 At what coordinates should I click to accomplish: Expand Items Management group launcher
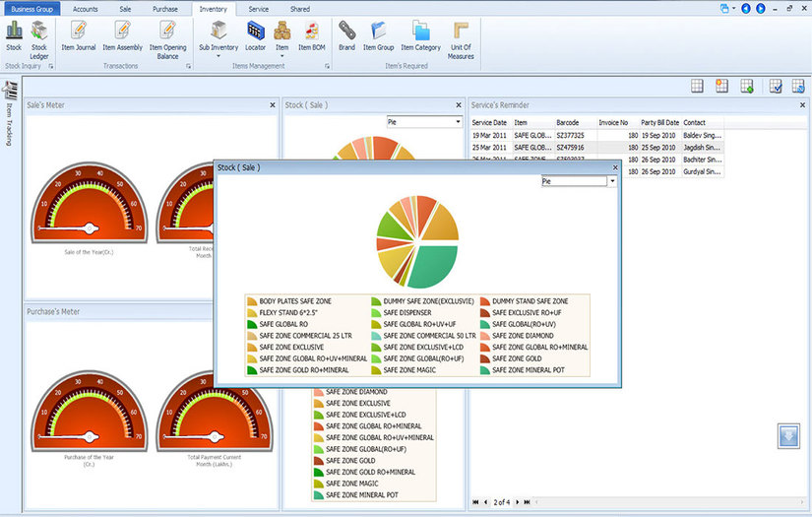328,66
